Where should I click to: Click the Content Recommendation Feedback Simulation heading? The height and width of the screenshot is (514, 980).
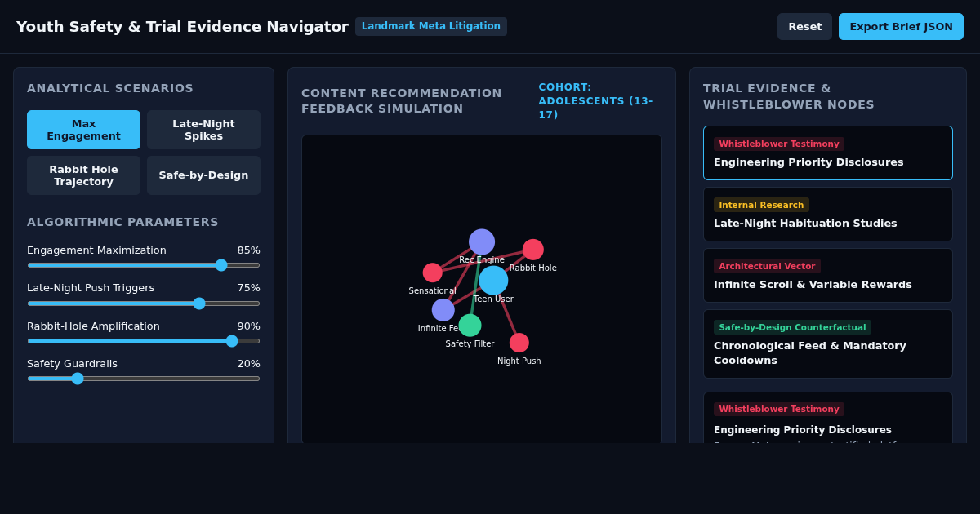[x=402, y=101]
